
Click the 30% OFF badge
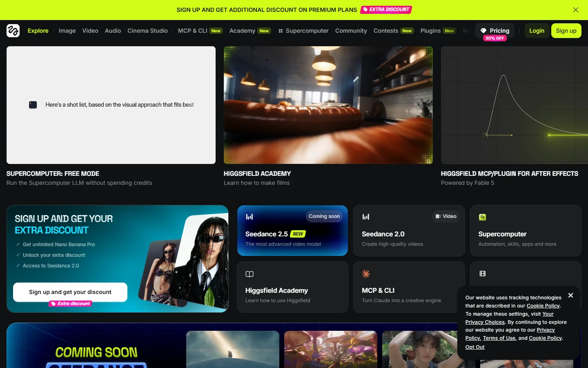495,38
